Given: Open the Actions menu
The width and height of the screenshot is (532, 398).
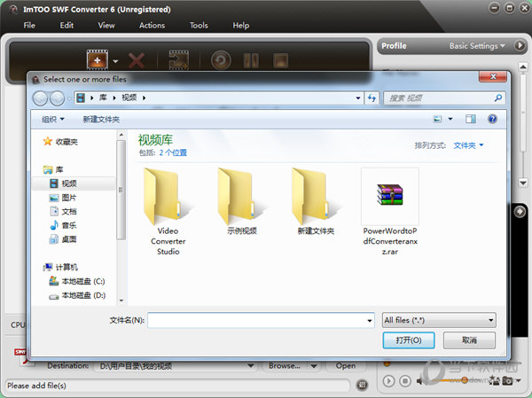Looking at the screenshot, I should point(152,25).
